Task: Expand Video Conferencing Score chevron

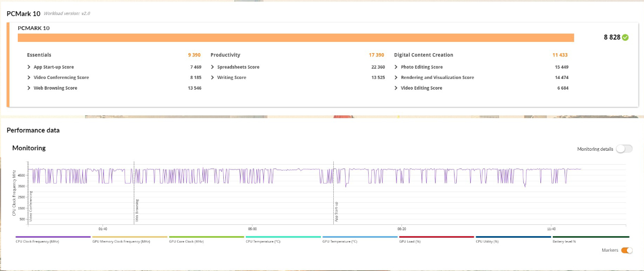Action: coord(29,77)
